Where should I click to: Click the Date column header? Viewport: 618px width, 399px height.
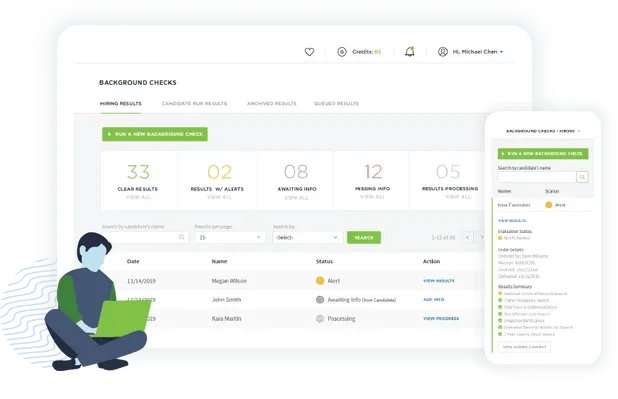[133, 261]
